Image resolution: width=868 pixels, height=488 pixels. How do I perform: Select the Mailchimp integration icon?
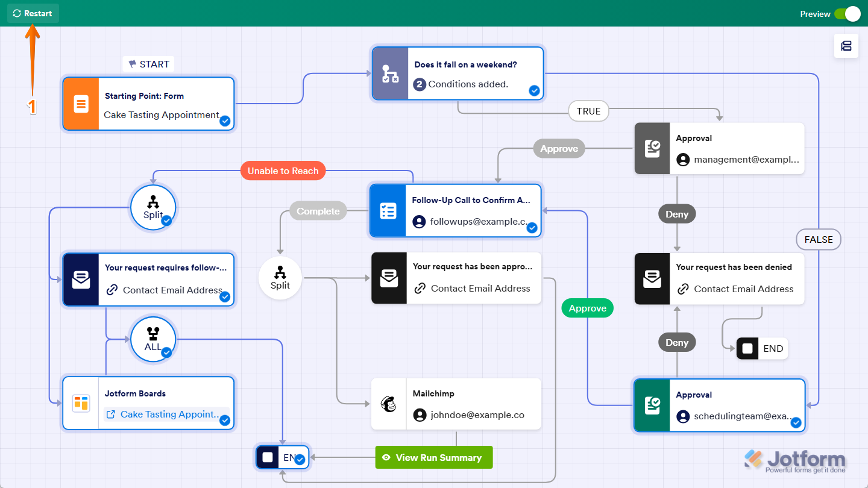[x=388, y=404]
